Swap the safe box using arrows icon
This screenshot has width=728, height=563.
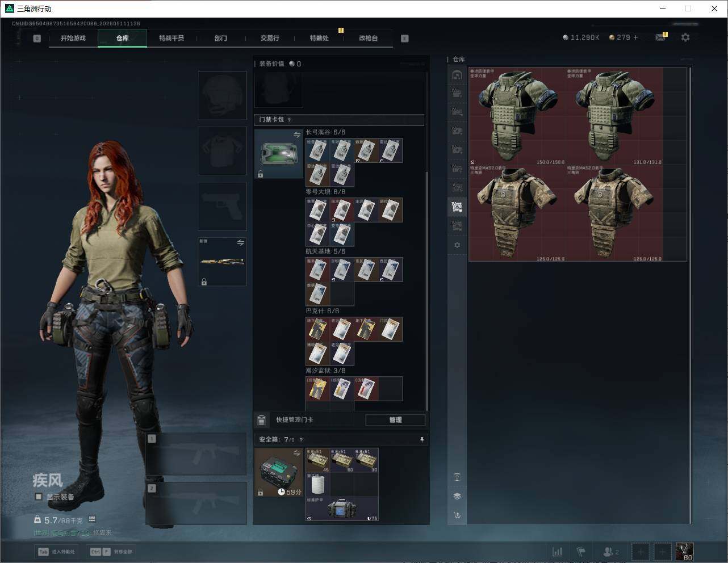(x=297, y=453)
